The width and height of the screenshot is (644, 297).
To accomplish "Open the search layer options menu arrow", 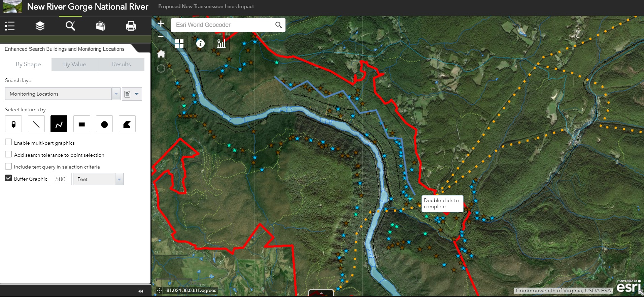I will click(x=137, y=94).
